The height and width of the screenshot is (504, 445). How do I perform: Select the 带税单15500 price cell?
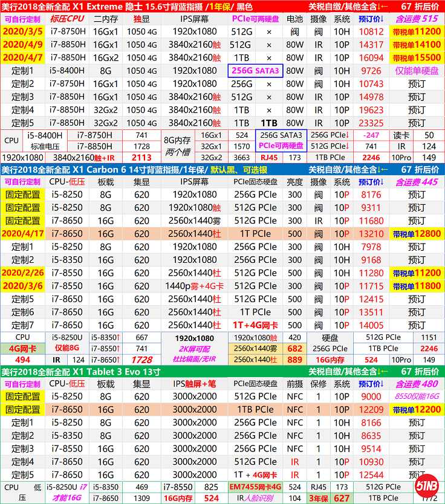[x=416, y=58]
